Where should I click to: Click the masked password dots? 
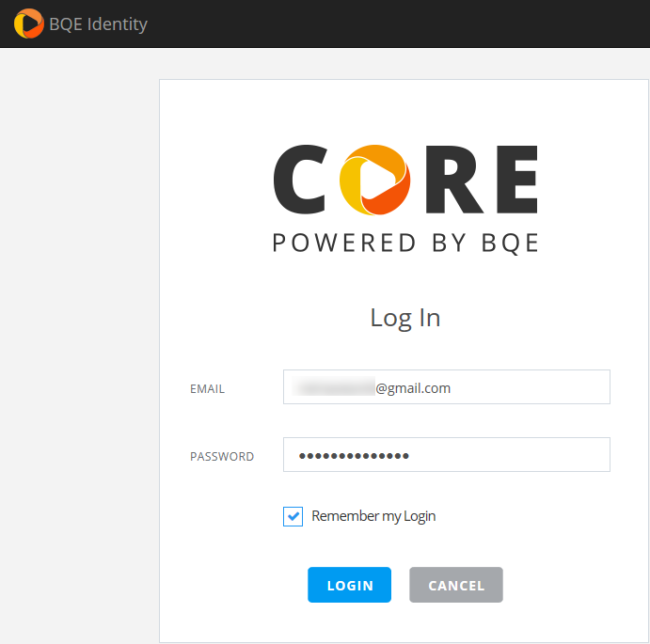pos(354,456)
